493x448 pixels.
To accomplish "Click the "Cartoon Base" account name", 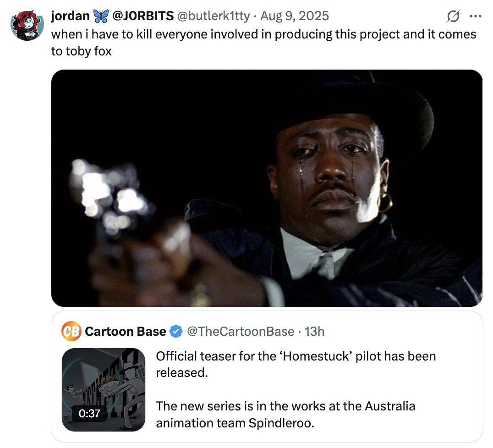I will (x=126, y=331).
